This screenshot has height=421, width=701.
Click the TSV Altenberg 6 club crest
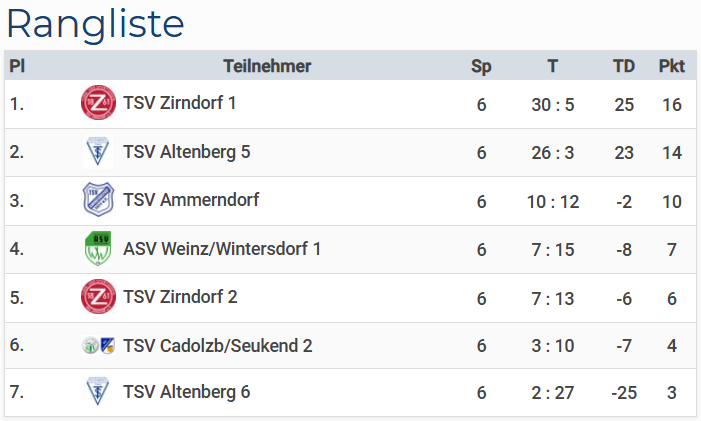pos(98,393)
